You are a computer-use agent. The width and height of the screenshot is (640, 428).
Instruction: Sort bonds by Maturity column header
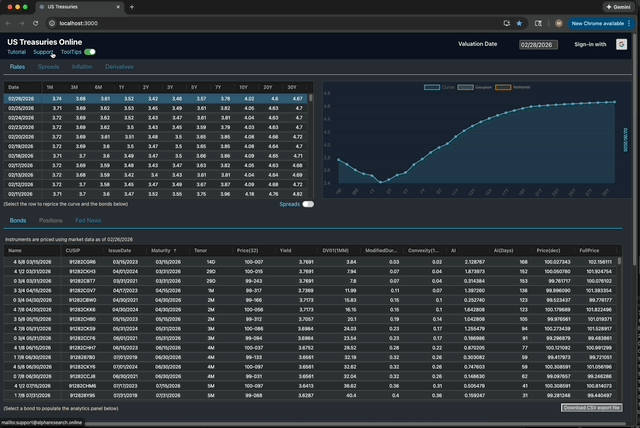click(x=163, y=250)
